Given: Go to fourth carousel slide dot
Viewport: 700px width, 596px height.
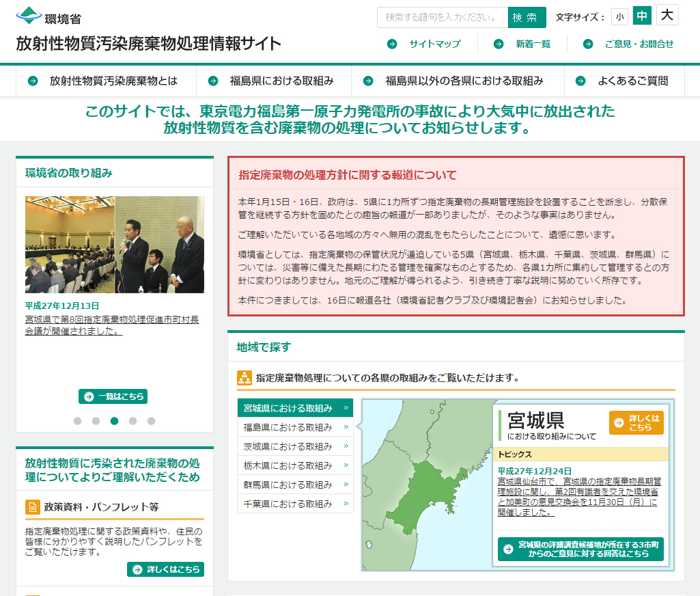Looking at the screenshot, I should [132, 421].
